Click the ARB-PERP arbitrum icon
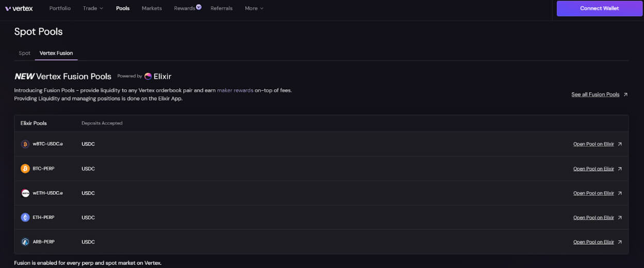Image resolution: width=644 pixels, height=268 pixels. coord(25,242)
